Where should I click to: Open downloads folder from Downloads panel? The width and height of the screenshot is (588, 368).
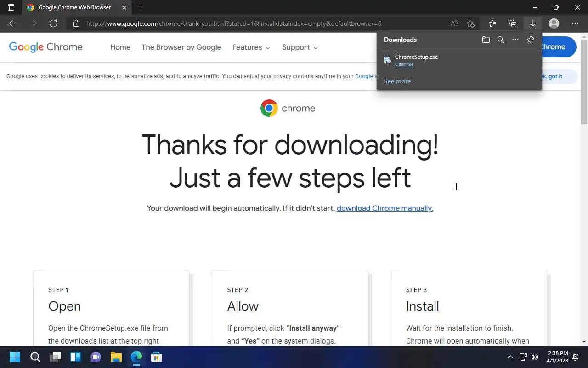click(x=486, y=40)
